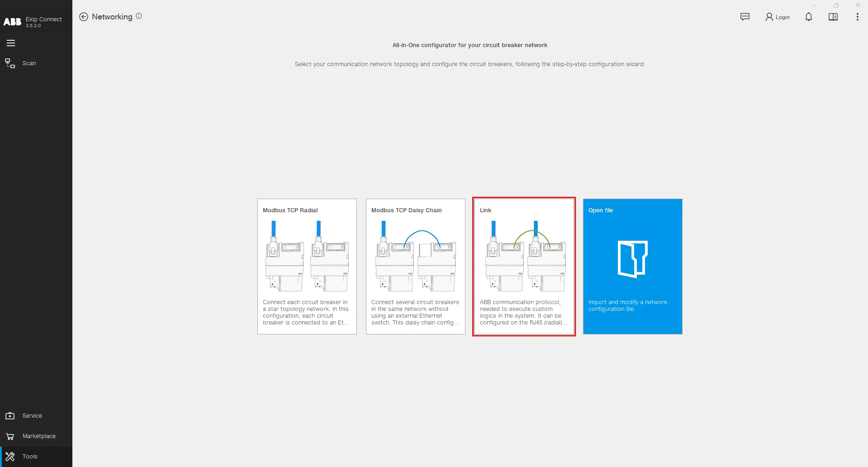Click the Daisy Chain breaker illustration
This screenshot has width=868, height=467.
pyautogui.click(x=415, y=256)
